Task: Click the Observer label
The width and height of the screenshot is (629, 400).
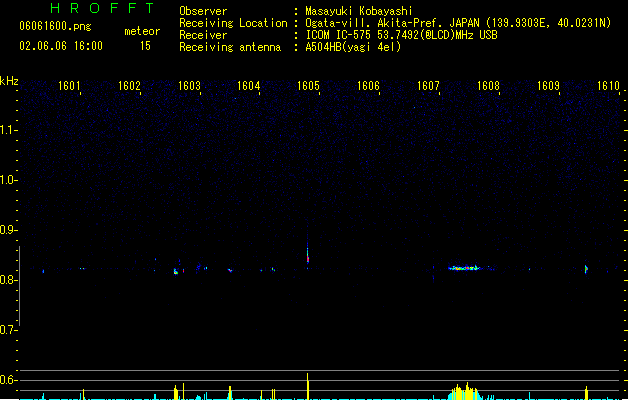Action: pyautogui.click(x=203, y=11)
